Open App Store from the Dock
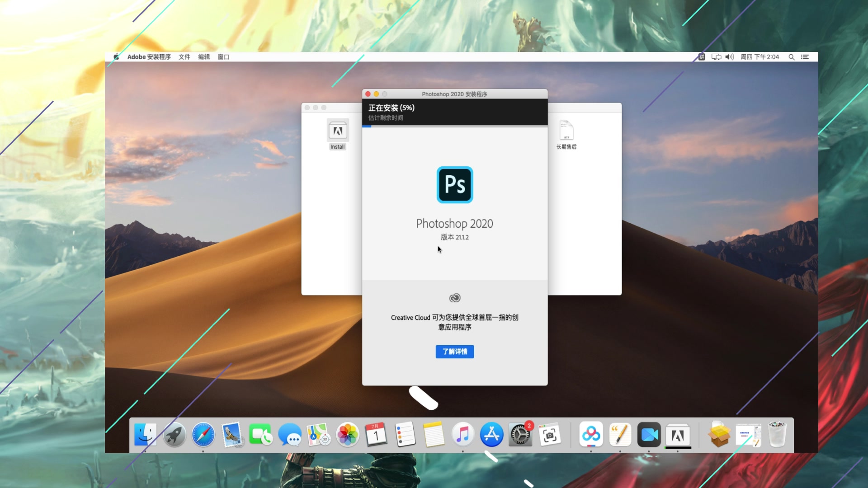Image resolution: width=868 pixels, height=488 pixels. click(491, 435)
